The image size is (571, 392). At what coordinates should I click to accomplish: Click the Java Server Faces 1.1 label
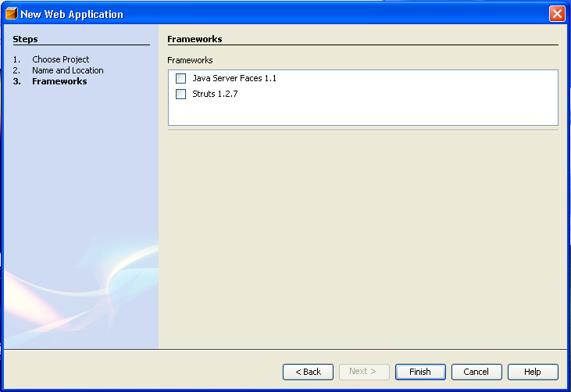pyautogui.click(x=234, y=78)
